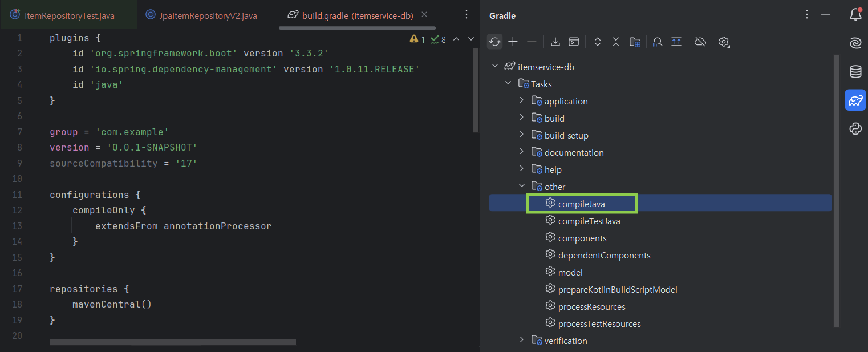Select the itemservice-db root label
The height and width of the screenshot is (352, 868).
(546, 67)
